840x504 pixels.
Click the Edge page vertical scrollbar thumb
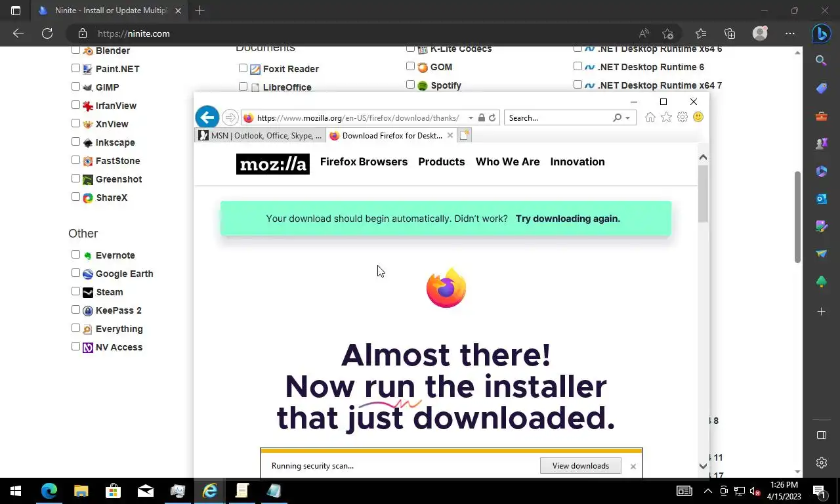(798, 217)
